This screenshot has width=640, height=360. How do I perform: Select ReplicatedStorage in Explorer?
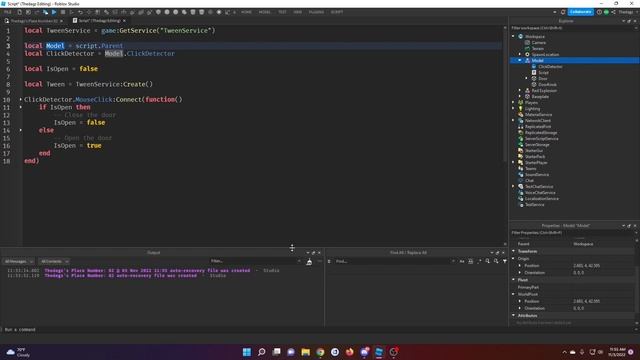[x=541, y=133]
